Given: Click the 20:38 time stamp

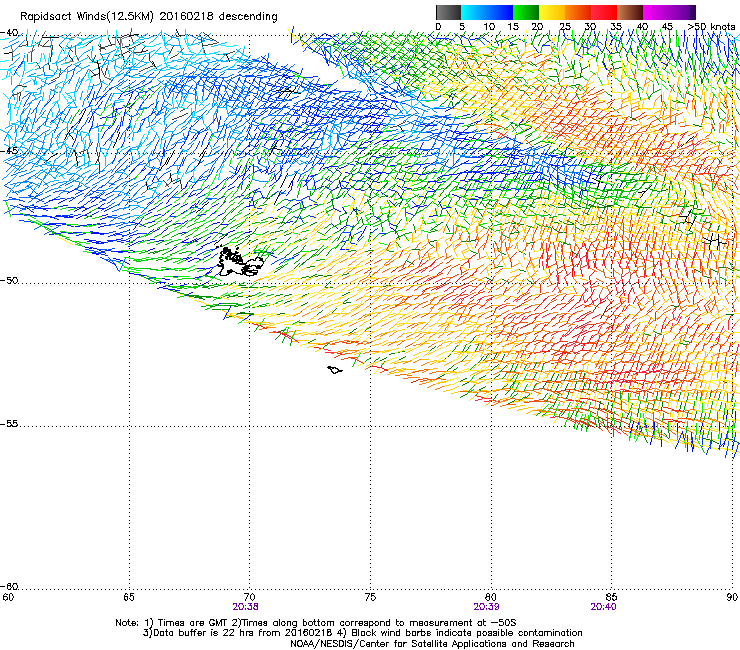Looking at the screenshot, I should [245, 607].
